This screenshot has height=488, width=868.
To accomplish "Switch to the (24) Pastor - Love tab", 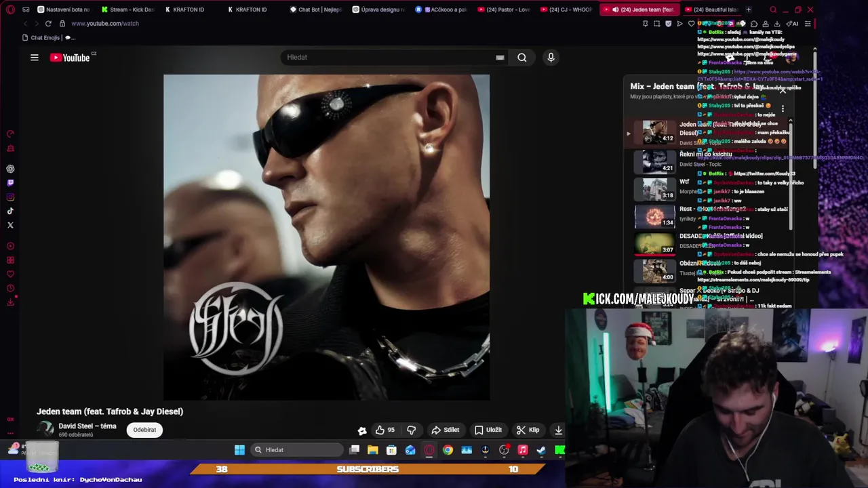I will point(504,9).
